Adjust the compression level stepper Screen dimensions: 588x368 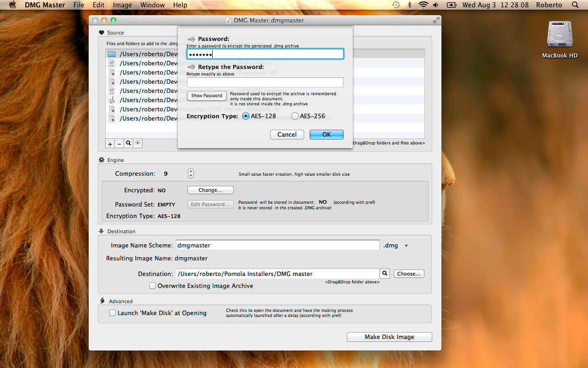pos(191,174)
